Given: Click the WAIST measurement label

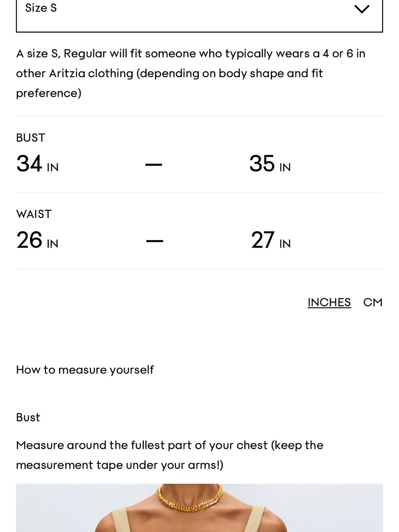Looking at the screenshot, I should coord(34,214).
